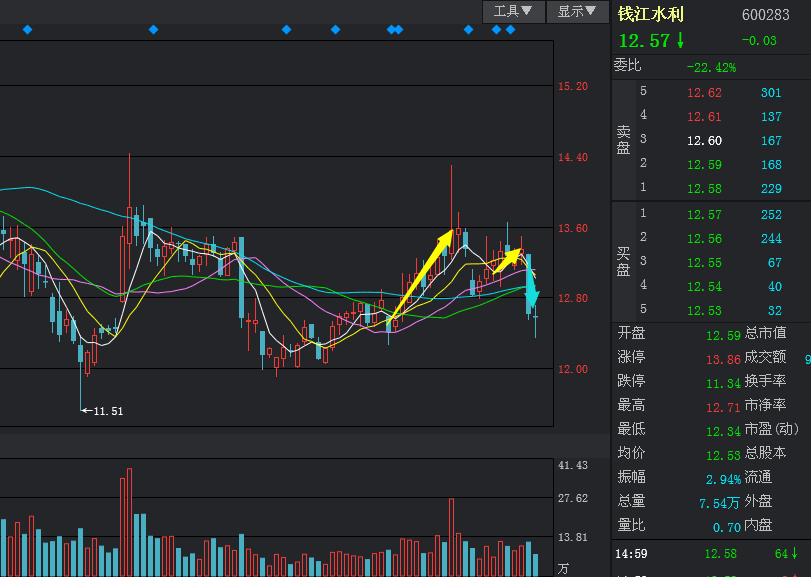
Task: Click the 买盘 section label
Action: click(623, 261)
